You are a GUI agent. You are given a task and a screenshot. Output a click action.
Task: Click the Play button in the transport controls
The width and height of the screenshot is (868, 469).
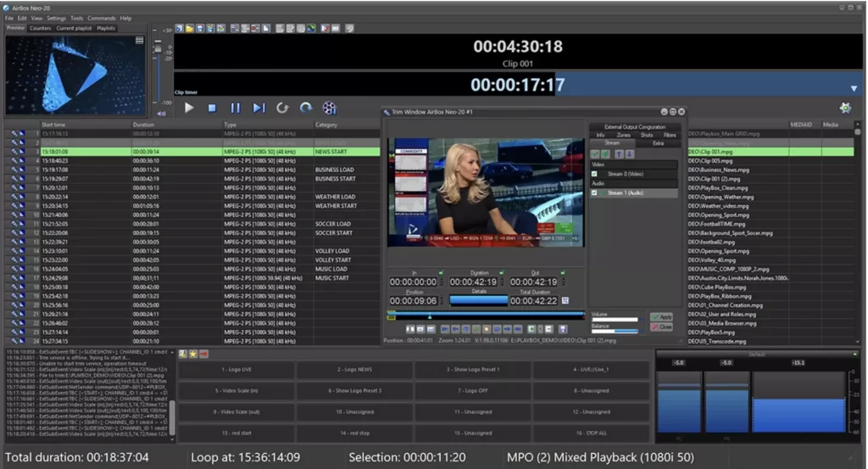click(x=189, y=108)
